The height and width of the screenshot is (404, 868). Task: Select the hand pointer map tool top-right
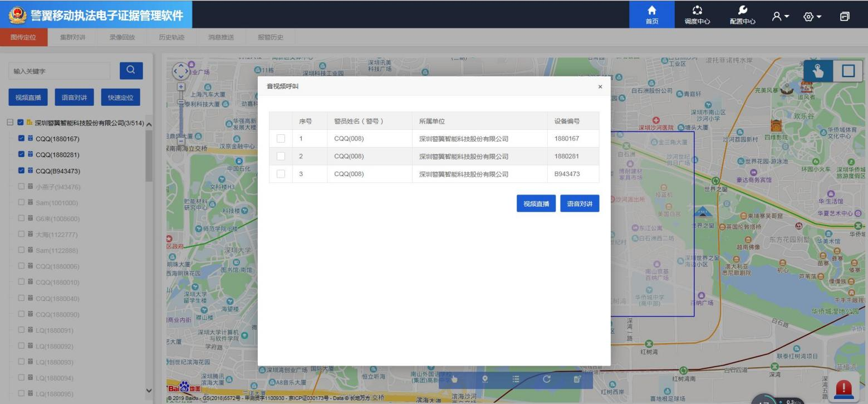point(818,71)
